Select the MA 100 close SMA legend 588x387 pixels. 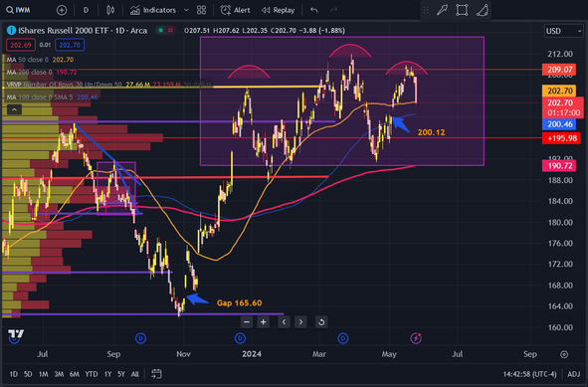[52, 97]
